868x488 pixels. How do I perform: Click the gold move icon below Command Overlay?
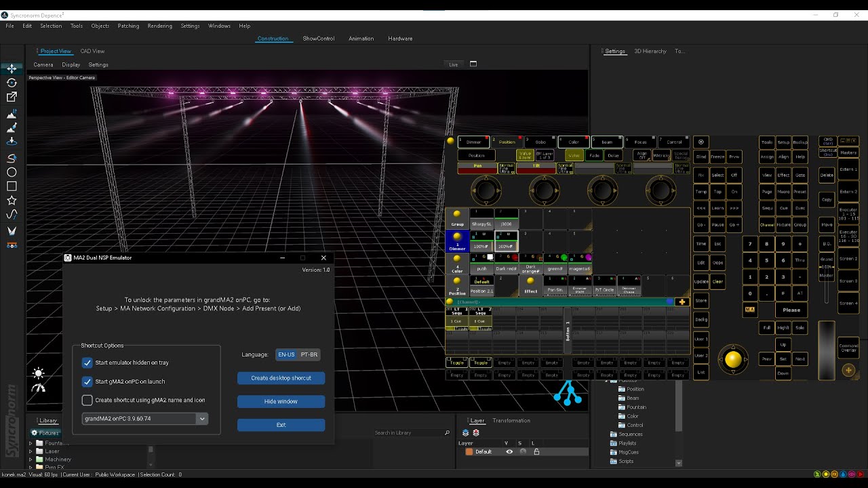tap(848, 370)
